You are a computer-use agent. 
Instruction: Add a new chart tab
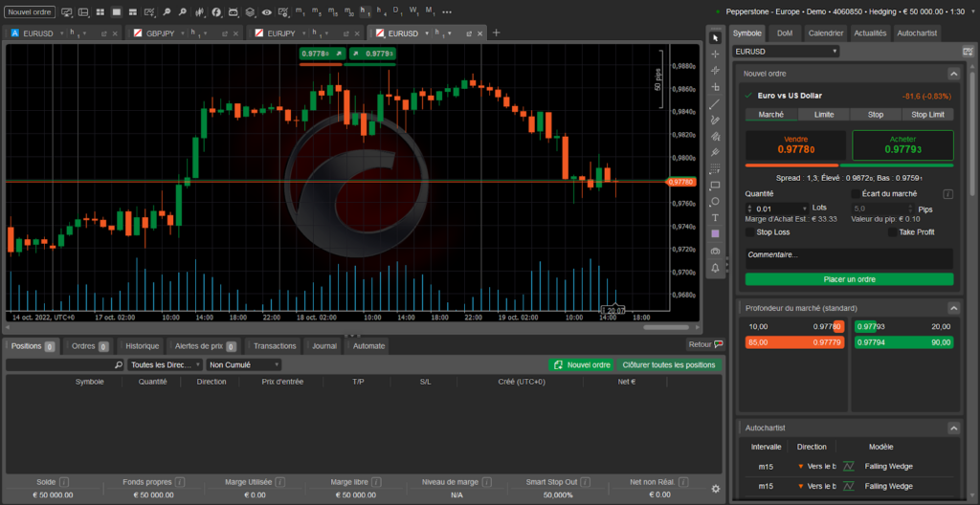497,33
